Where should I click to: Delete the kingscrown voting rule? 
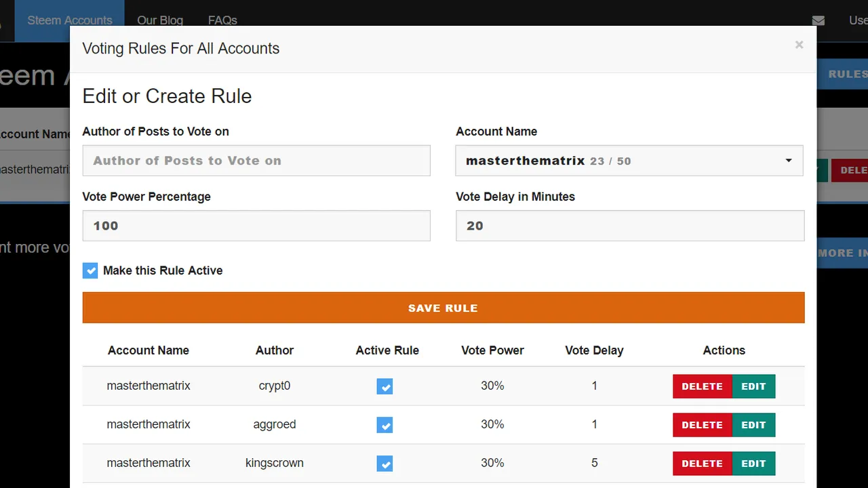[x=703, y=464]
